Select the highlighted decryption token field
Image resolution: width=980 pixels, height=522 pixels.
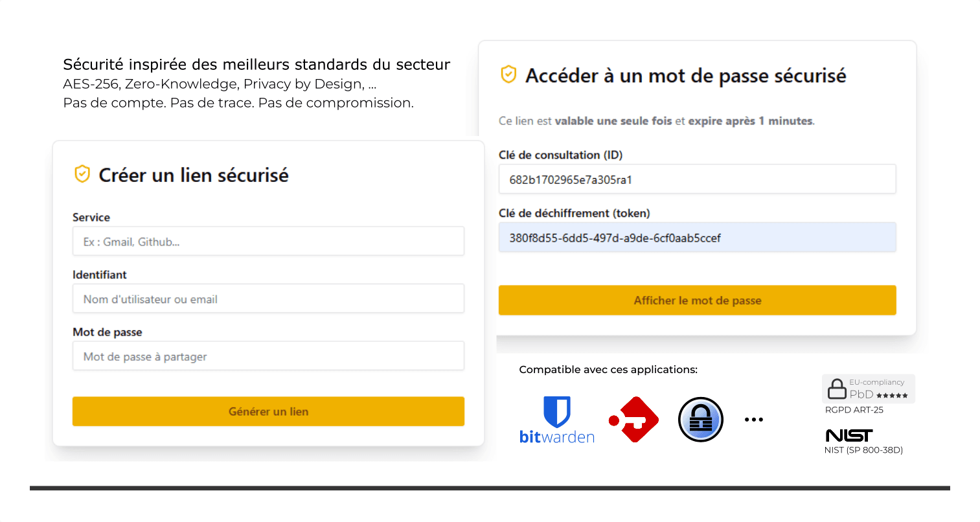[696, 237]
